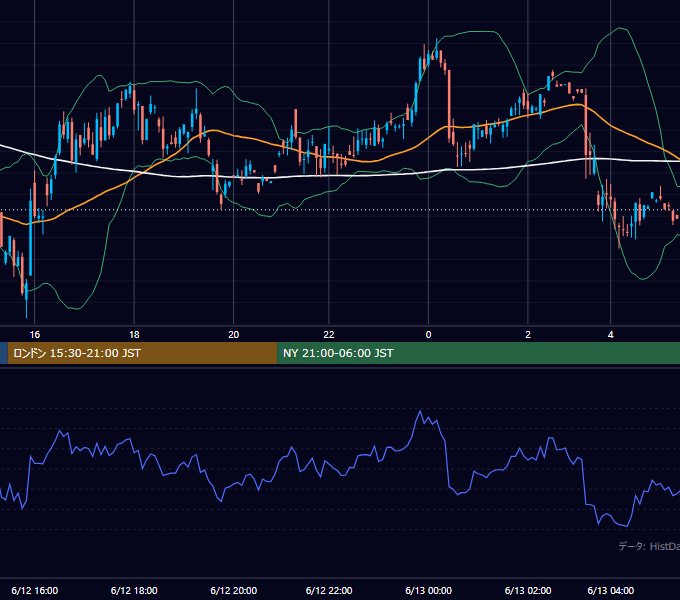Click the 6/13 02:00 date label
Screen dimensions: 680x600
click(528, 590)
